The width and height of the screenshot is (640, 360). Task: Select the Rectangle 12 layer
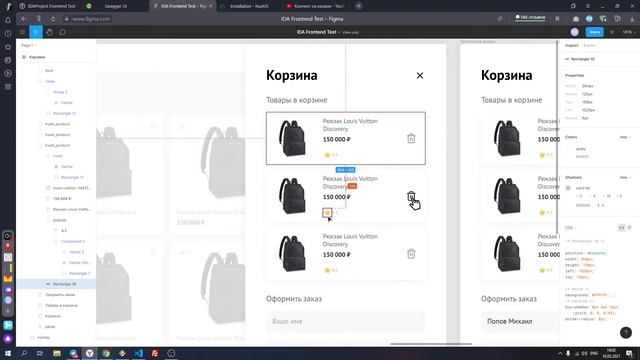[x=64, y=113]
